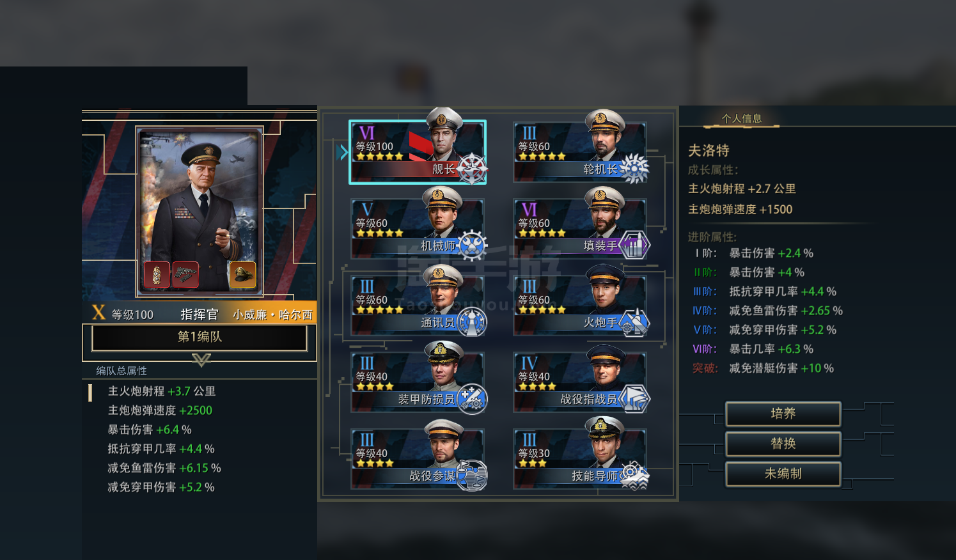This screenshot has height=560, width=956.
Task: Click the 通讯员 radio tower icon
Action: (x=472, y=322)
